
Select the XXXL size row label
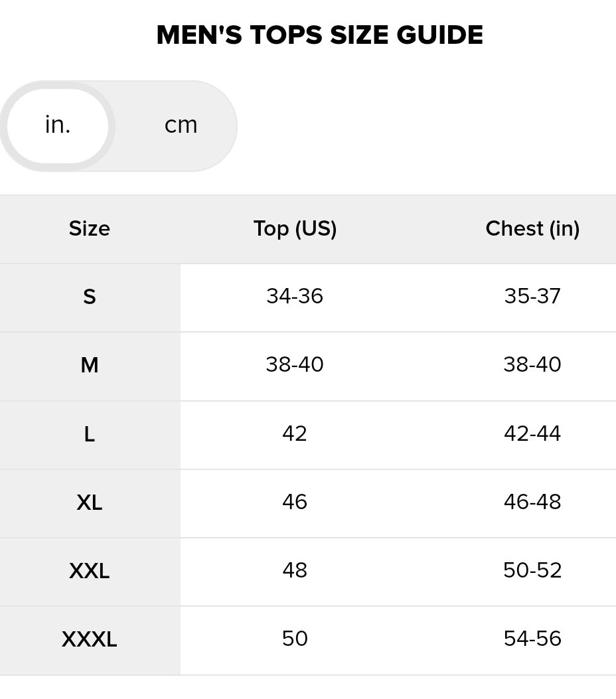tap(90, 640)
